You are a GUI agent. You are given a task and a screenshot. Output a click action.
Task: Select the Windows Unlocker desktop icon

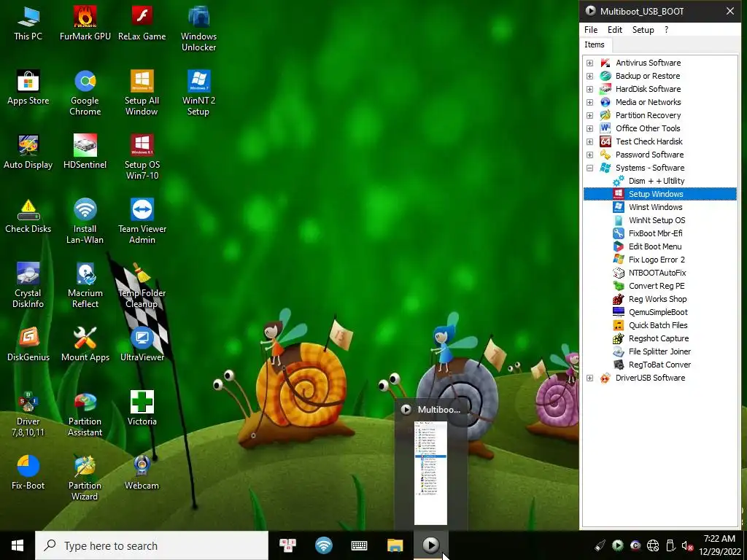198,28
